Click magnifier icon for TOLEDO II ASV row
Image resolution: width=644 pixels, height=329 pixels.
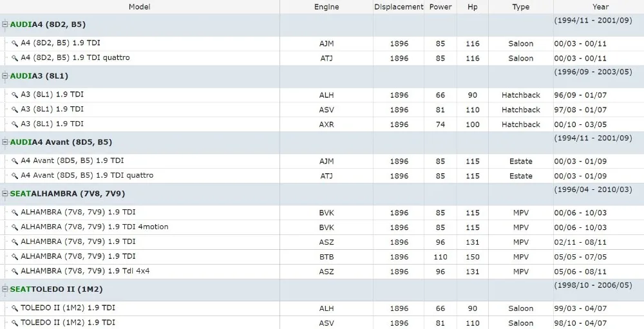pyautogui.click(x=15, y=323)
